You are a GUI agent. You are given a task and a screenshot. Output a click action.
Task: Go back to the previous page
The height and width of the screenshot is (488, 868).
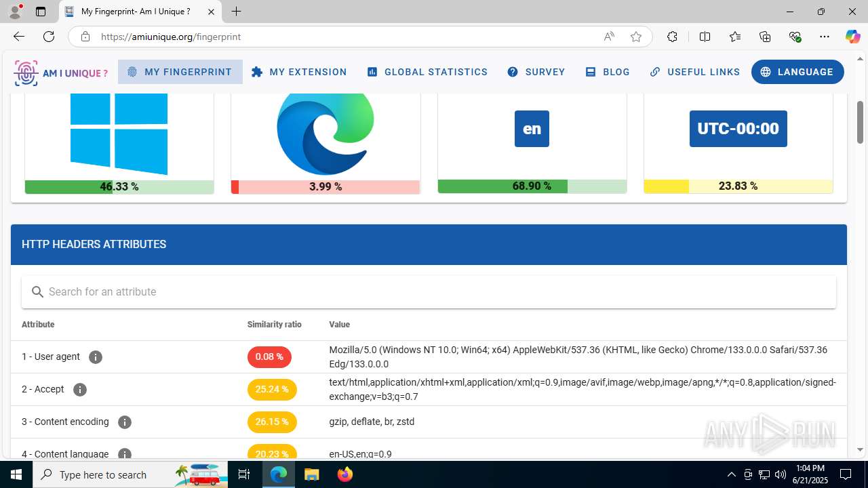pos(19,37)
